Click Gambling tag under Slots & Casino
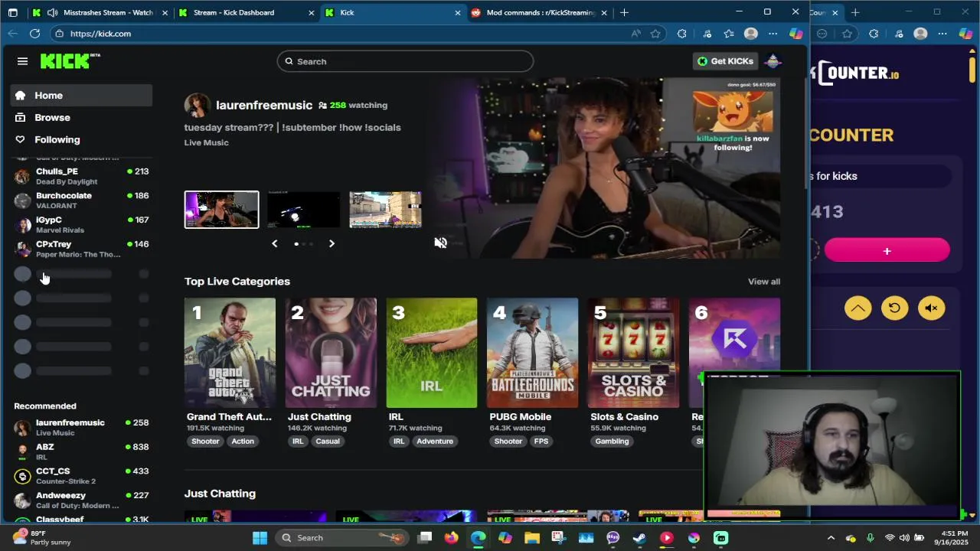Image resolution: width=980 pixels, height=551 pixels. (612, 442)
